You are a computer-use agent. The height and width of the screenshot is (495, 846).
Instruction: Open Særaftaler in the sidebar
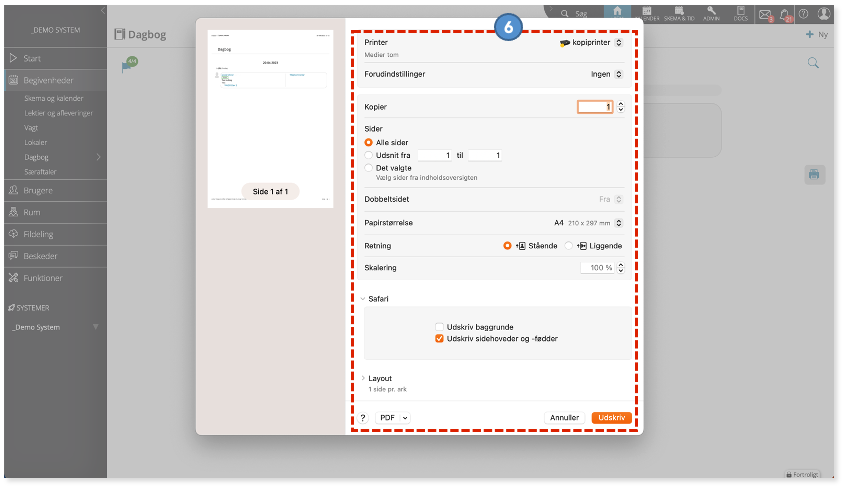click(x=40, y=172)
